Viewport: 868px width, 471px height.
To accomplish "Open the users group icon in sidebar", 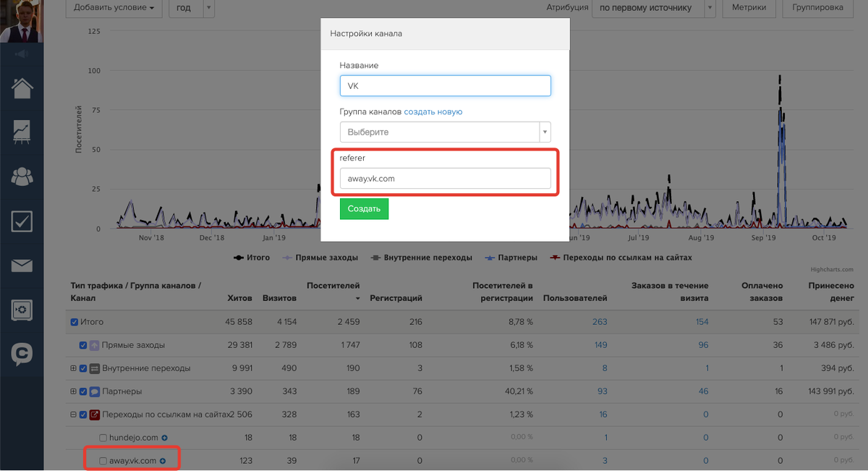I will (22, 176).
